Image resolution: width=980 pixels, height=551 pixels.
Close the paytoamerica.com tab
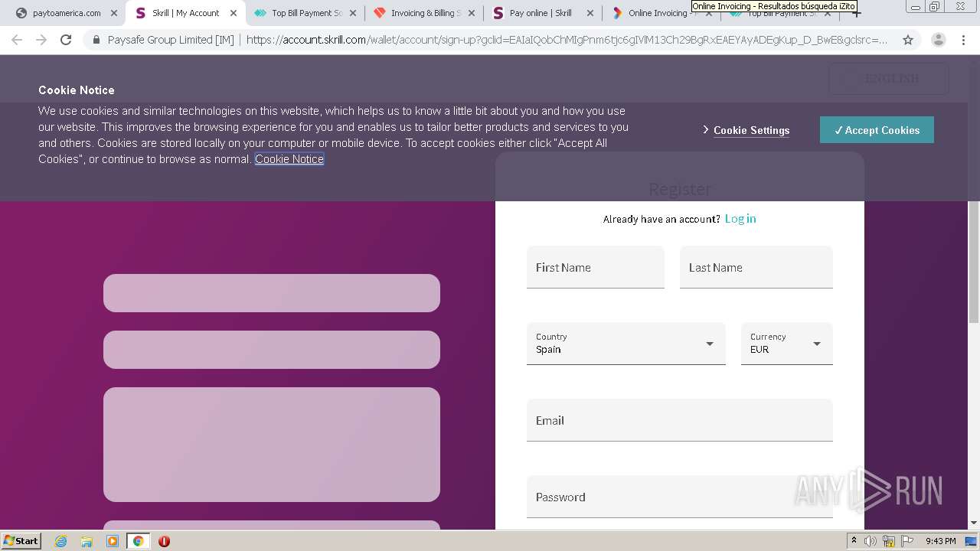(114, 13)
